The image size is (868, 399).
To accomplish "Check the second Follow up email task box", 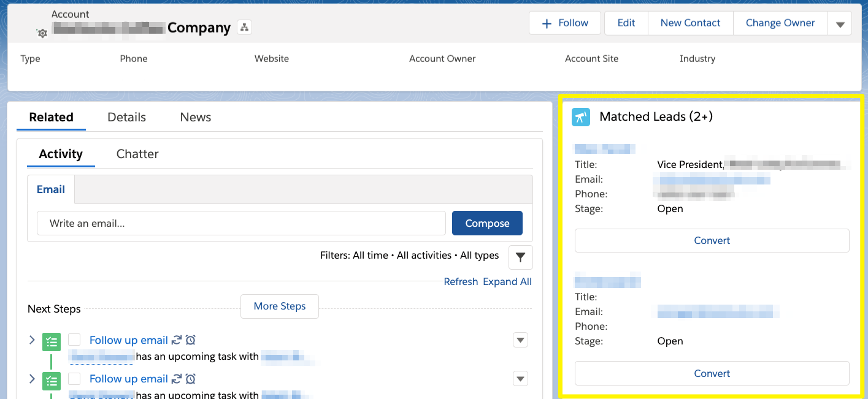I will pyautogui.click(x=74, y=379).
